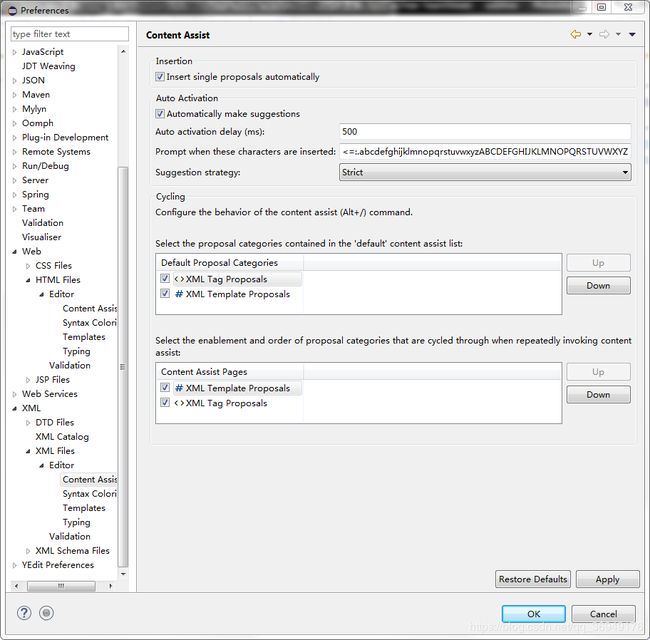Click Down button for Content Assist Pages
Screen dimensions: 650x640
click(x=598, y=395)
